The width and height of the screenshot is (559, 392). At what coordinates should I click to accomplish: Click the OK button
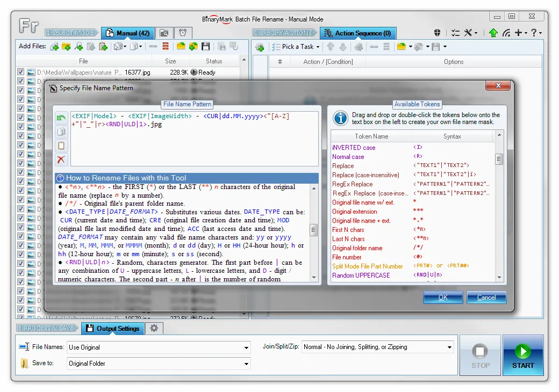[x=443, y=297]
